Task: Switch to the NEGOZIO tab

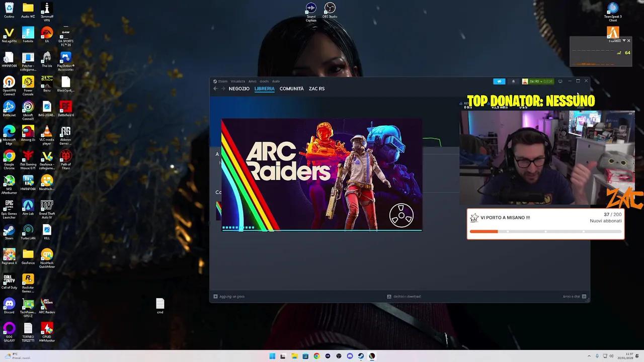Action: click(x=238, y=88)
